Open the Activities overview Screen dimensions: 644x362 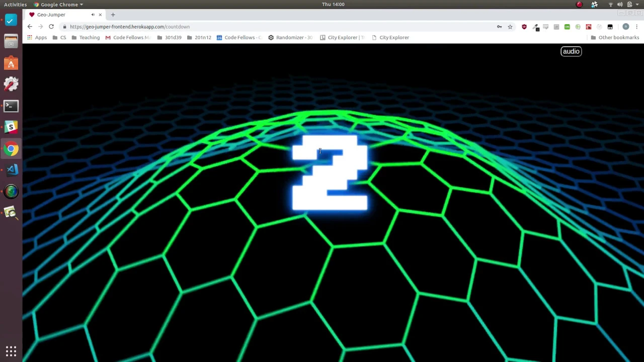tap(16, 5)
